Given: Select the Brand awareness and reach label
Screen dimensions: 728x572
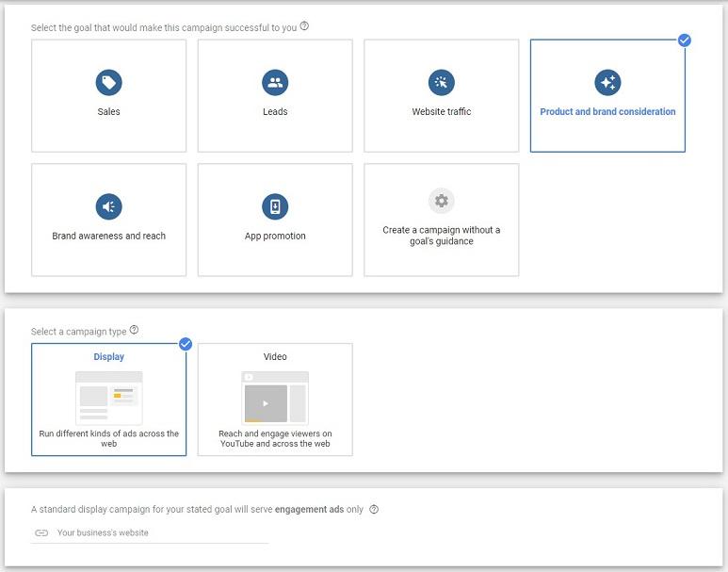Looking at the screenshot, I should pyautogui.click(x=108, y=236).
